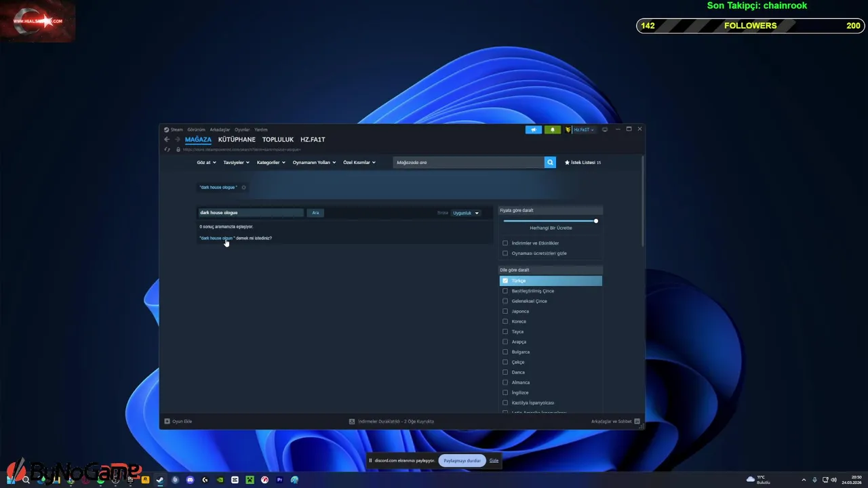Image resolution: width=868 pixels, height=488 pixels.
Task: Check Oynaması ücretsizleri gizle option
Action: point(505,253)
